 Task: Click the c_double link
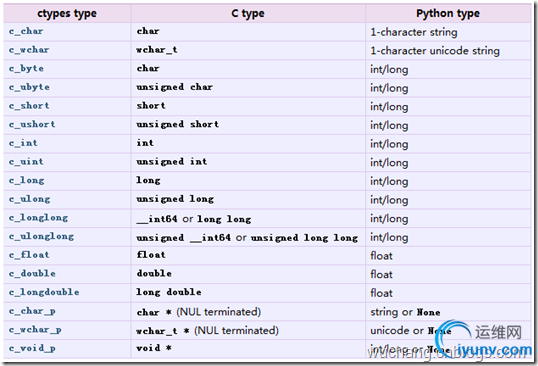click(x=32, y=273)
